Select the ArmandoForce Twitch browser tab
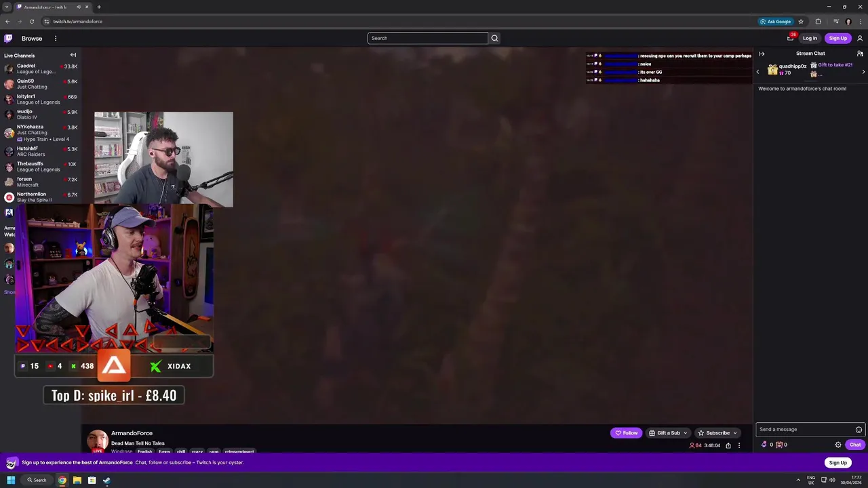The image size is (868, 488). 52,7
